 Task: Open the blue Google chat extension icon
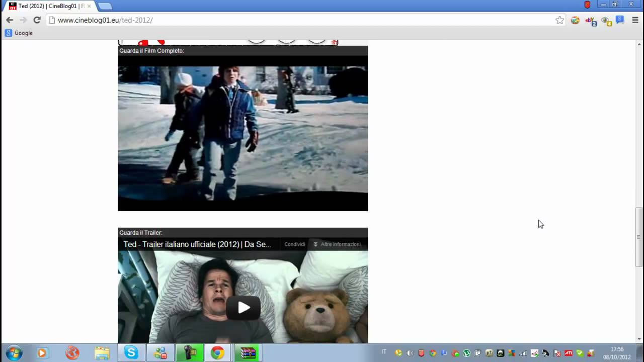click(620, 20)
